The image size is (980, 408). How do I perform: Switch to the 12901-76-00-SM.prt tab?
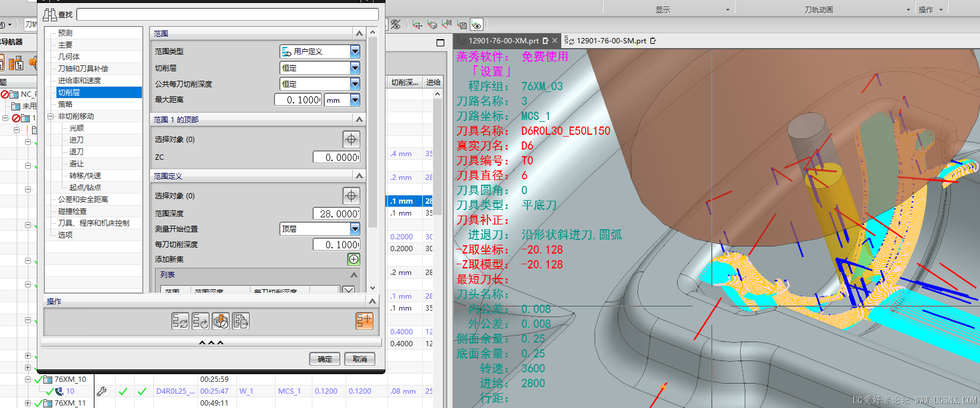pyautogui.click(x=611, y=41)
